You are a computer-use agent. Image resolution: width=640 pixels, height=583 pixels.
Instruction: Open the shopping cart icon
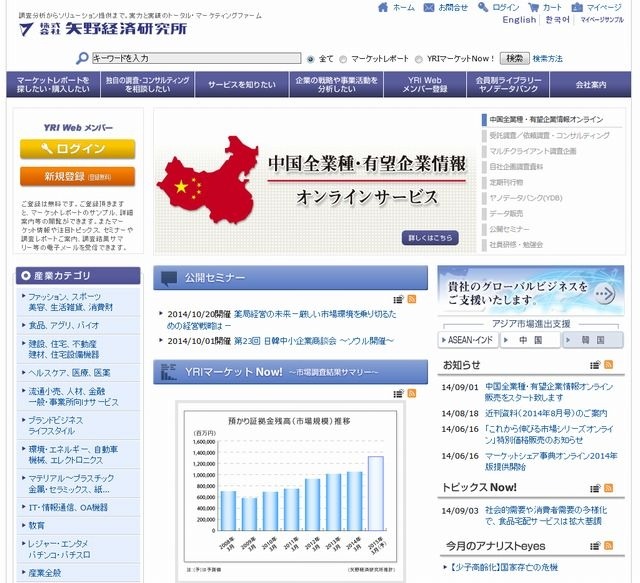click(x=533, y=7)
